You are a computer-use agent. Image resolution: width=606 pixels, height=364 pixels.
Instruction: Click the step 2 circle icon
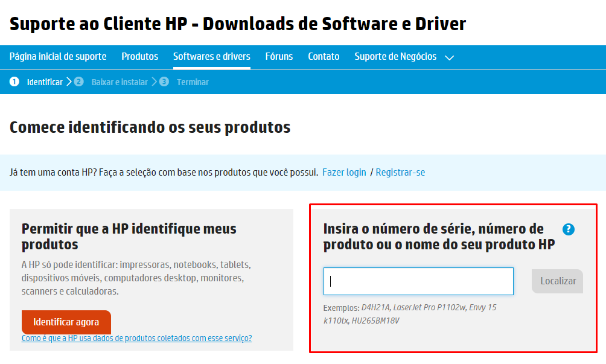(78, 81)
